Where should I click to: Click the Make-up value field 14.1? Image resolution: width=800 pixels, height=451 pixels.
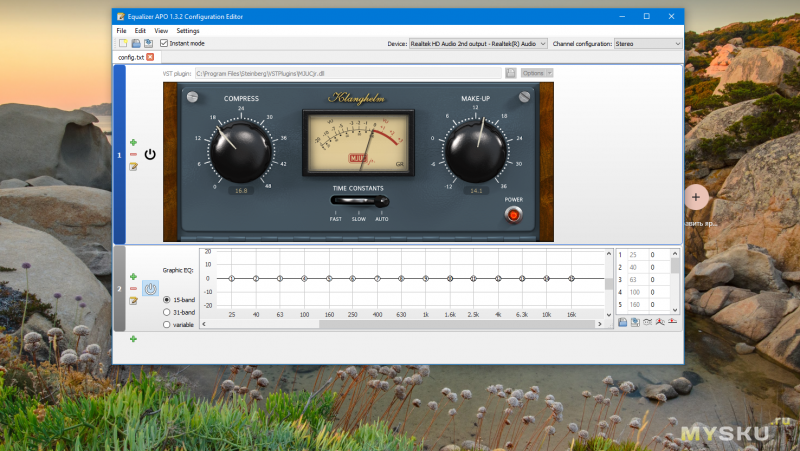[x=476, y=190]
